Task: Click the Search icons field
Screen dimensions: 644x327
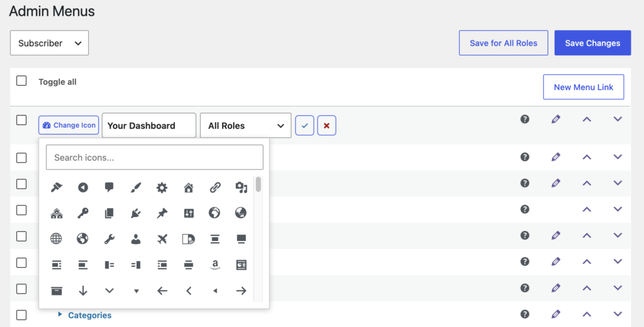Action: [155, 157]
